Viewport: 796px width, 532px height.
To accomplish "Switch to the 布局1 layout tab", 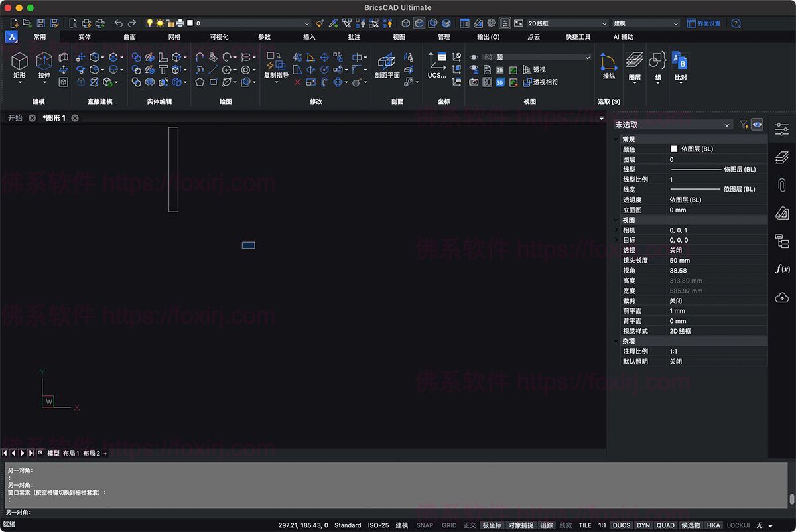I will click(71, 454).
